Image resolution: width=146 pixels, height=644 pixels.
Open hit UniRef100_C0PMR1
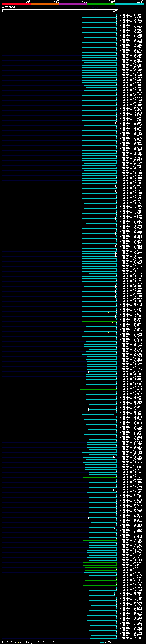[x=131, y=321]
